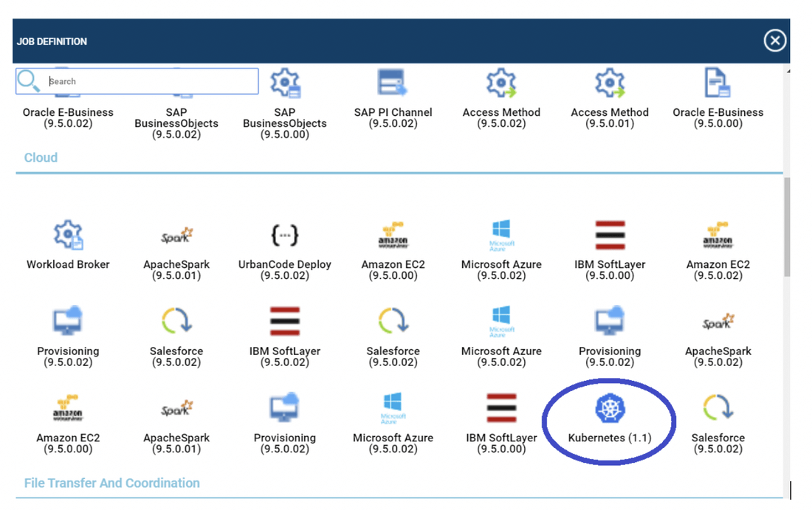
Task: Select Provisioning icon below Workload Broker
Action: tap(68, 323)
